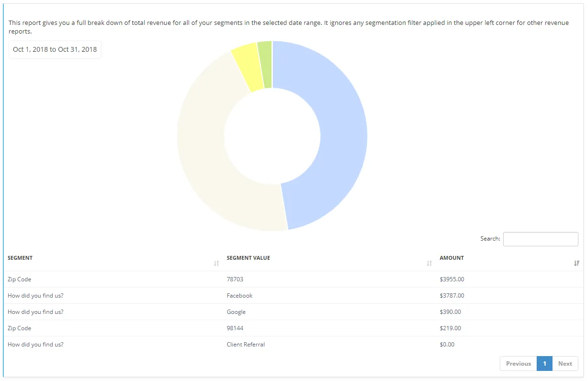Select page 1 in pagination
This screenshot has height=381, width=588.
click(x=544, y=364)
